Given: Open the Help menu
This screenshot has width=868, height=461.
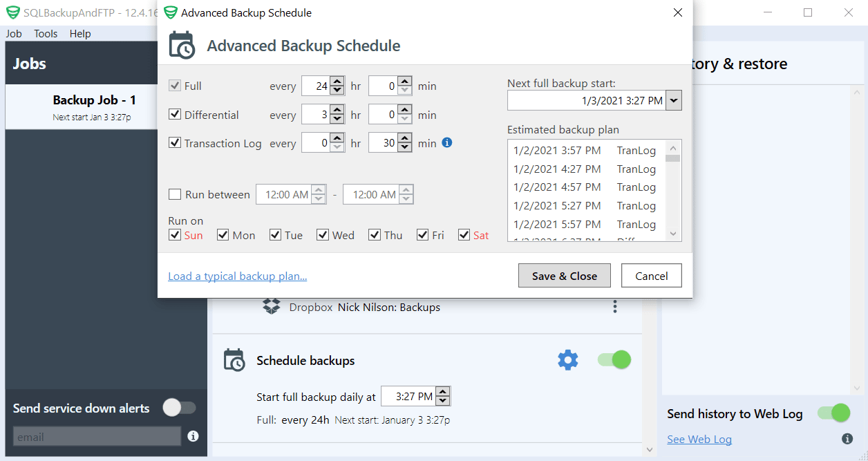Looking at the screenshot, I should click(x=80, y=33).
